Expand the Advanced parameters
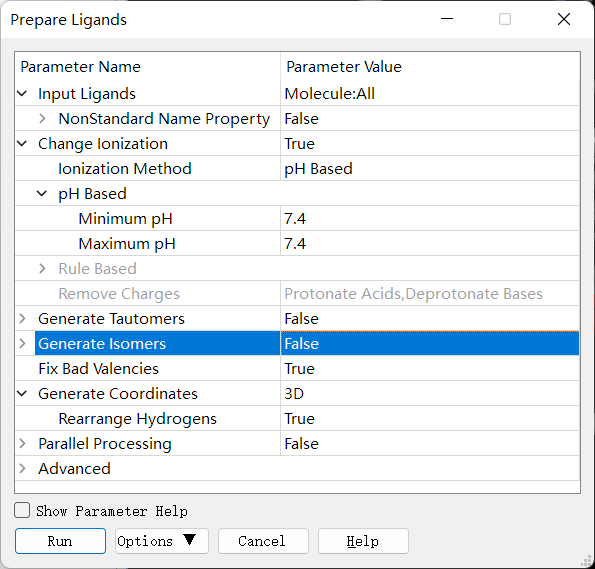This screenshot has height=569, width=595. tap(22, 469)
